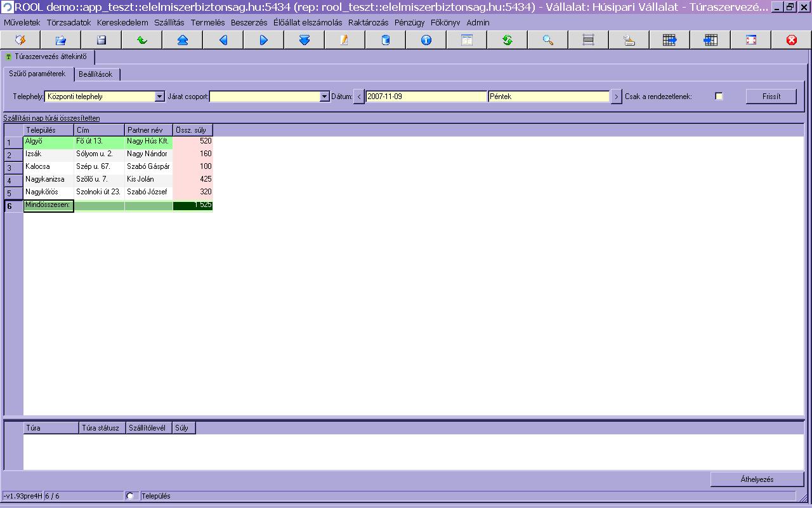This screenshot has height=508, width=812.
Task: Open the Telephely dropdown
Action: [159, 97]
